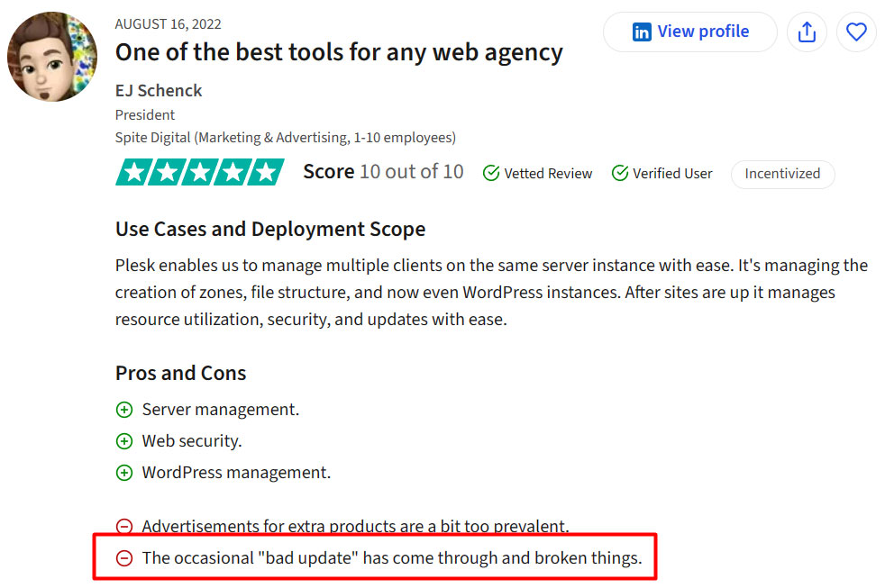Screen dimensions: 885x588
Task: Click minus icon beside bad update con
Action: (x=124, y=558)
